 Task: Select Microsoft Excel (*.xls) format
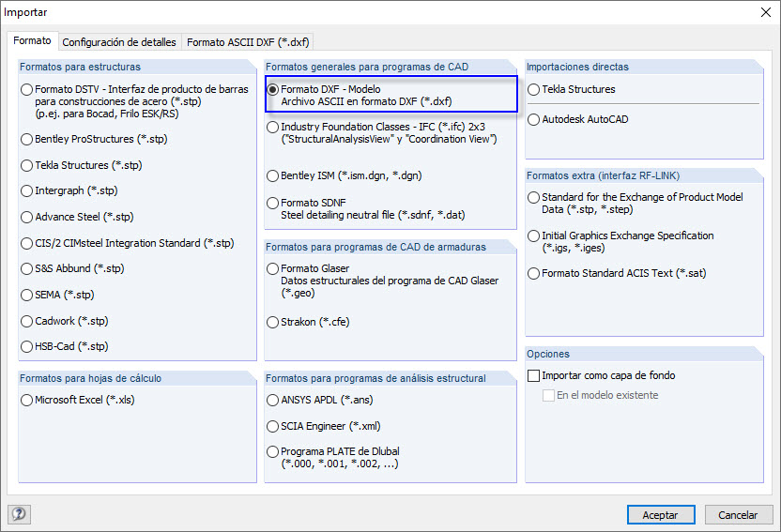point(27,401)
